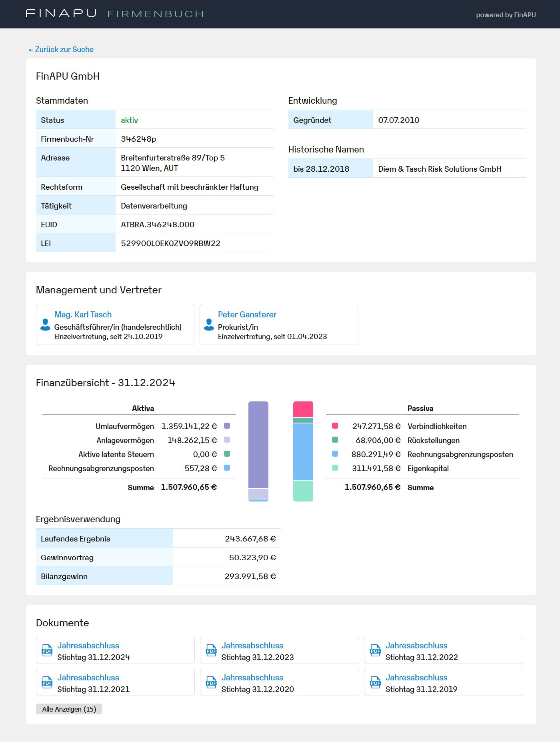Click the PDF icon for Jahresabschluss 31.12.2024
Screen dimensions: 560x742
click(47, 650)
